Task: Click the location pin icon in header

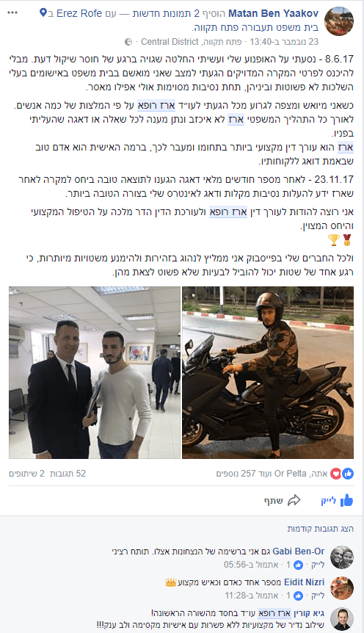Action: tap(43, 13)
